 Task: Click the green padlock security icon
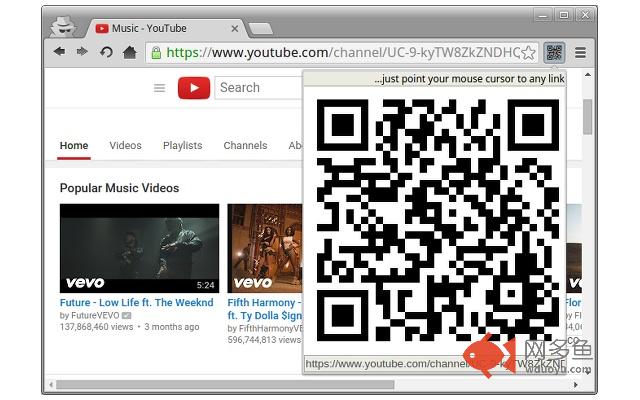click(156, 53)
